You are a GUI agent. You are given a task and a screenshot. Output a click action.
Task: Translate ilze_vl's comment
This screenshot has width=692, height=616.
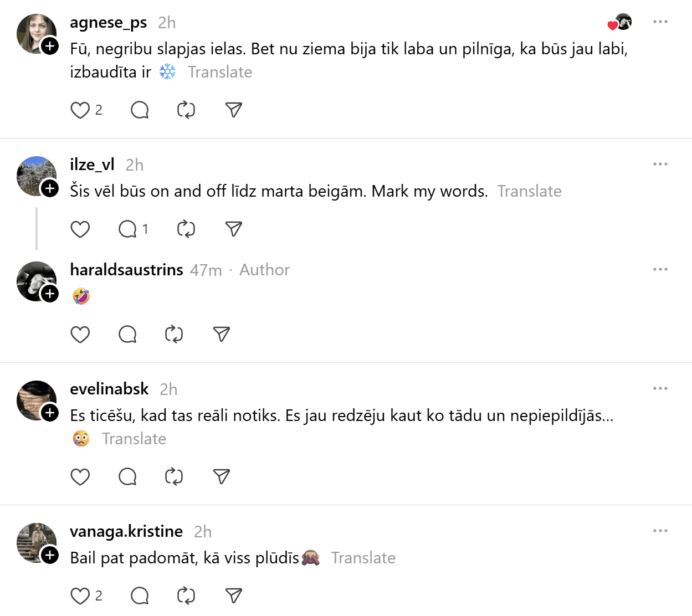529,191
